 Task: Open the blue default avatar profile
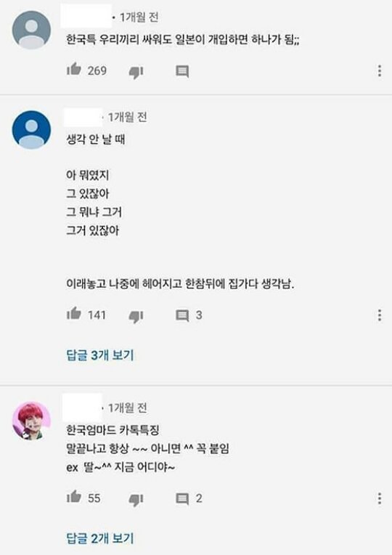(x=31, y=129)
